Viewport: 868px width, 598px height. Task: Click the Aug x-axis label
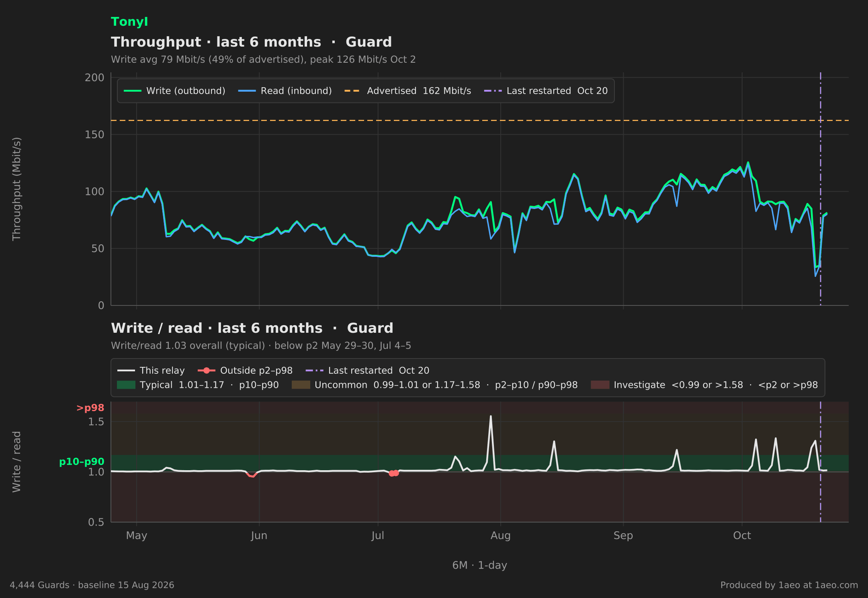[x=500, y=536]
